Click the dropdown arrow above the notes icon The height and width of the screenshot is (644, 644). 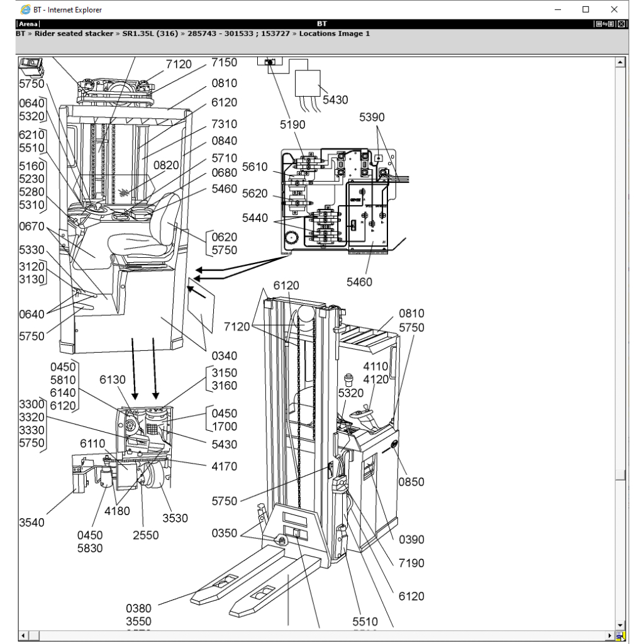[620, 626]
